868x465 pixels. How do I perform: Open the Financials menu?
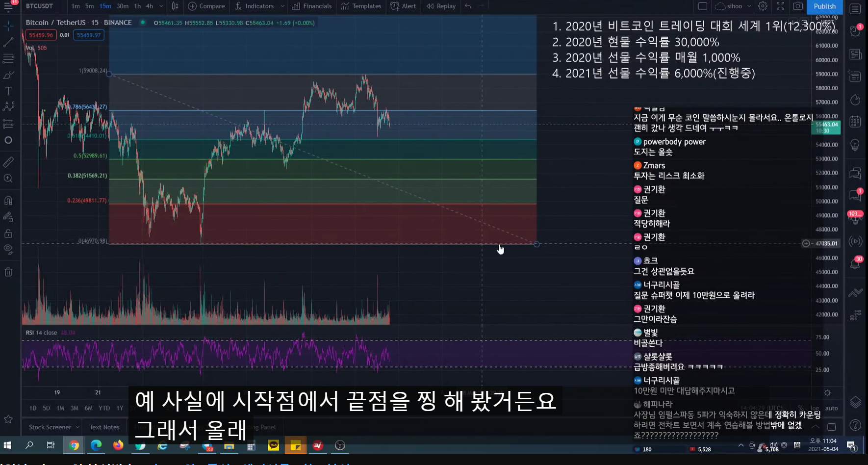pyautogui.click(x=312, y=6)
